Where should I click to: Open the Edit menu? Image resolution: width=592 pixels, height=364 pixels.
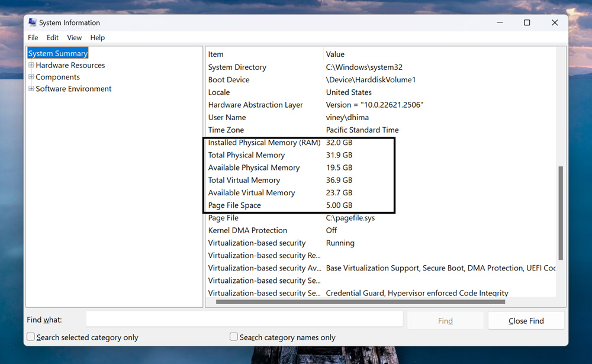[x=53, y=37]
